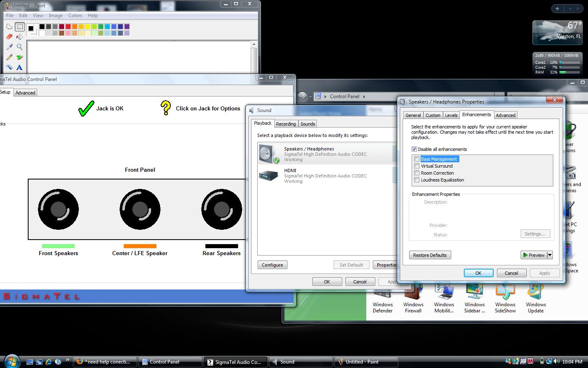Enable the Loudness Equalization checkbox
The width and height of the screenshot is (588, 368).
coord(416,180)
